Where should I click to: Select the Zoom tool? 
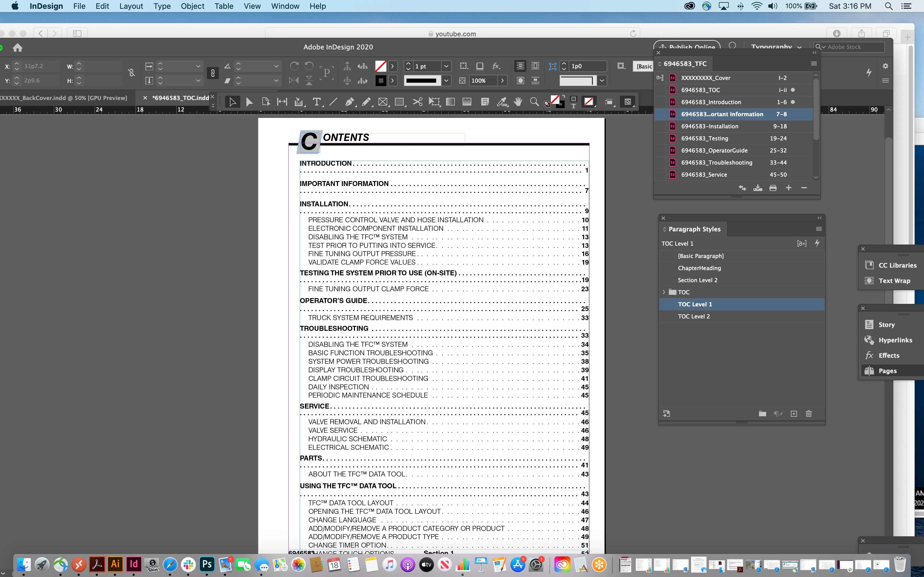tap(534, 102)
